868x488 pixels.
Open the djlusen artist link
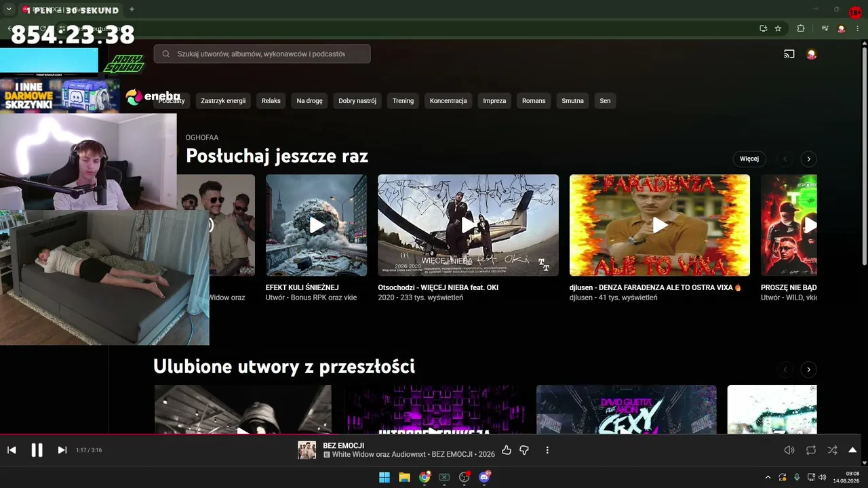pyautogui.click(x=582, y=298)
